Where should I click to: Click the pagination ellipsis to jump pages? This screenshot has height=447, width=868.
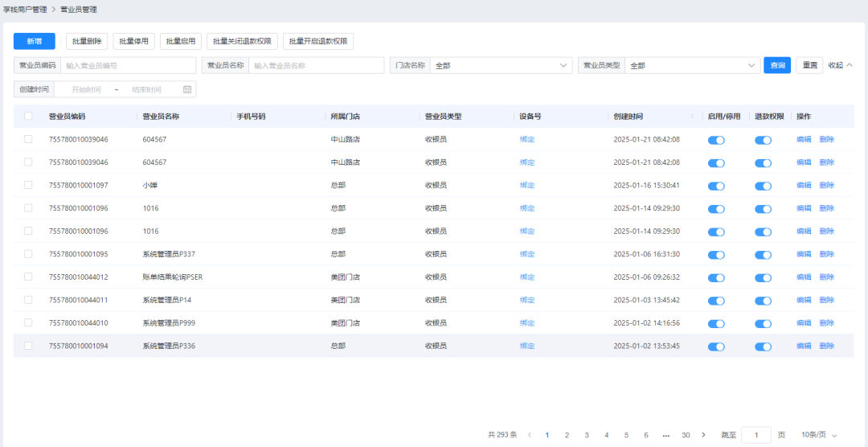tap(666, 435)
